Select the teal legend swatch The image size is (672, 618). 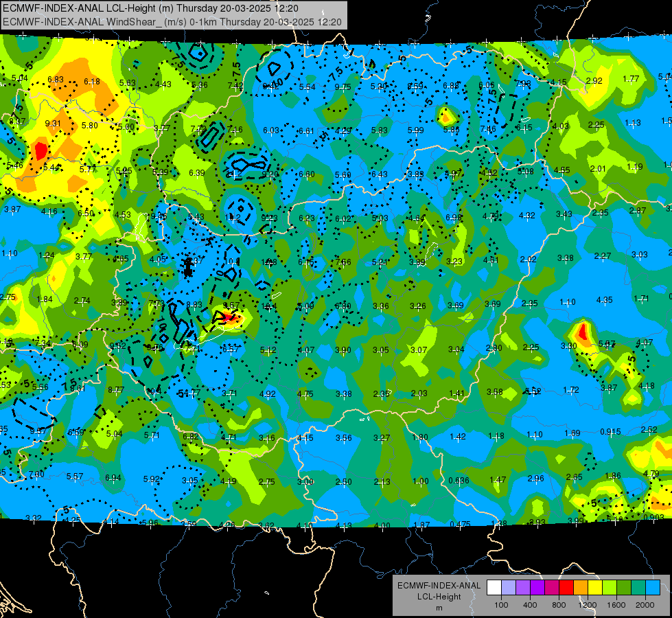[638, 588]
